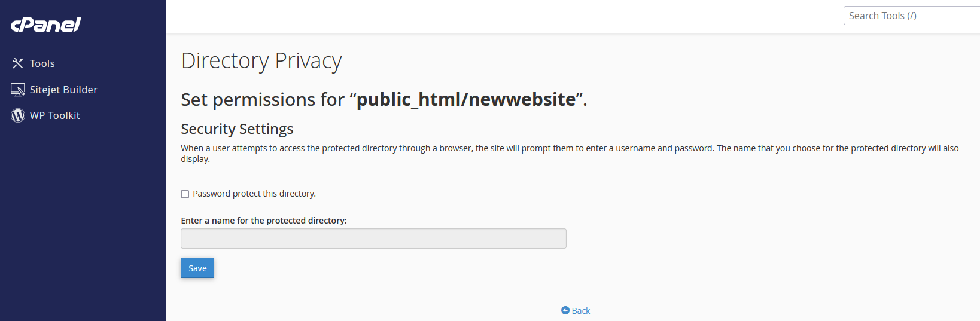Click the "Security Settings" subheading
Viewport: 980px width, 321px height.
(x=237, y=129)
